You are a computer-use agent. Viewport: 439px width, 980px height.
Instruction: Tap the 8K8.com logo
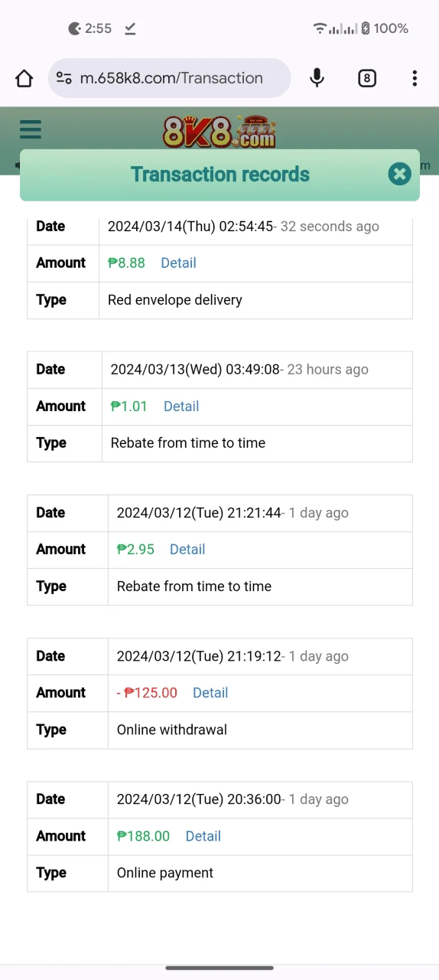point(219,132)
